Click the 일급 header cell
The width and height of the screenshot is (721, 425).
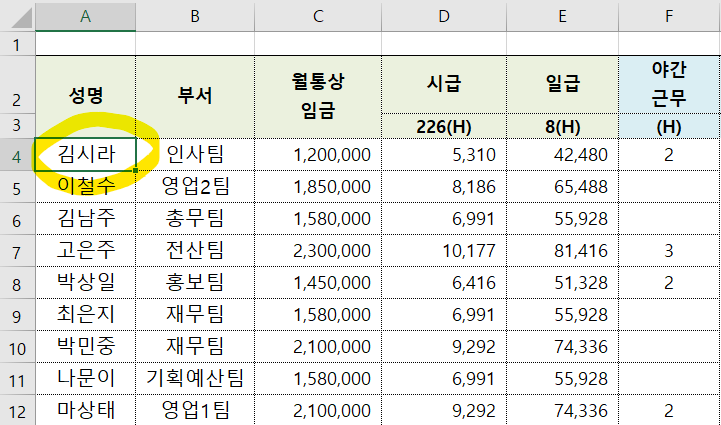pyautogui.click(x=562, y=85)
